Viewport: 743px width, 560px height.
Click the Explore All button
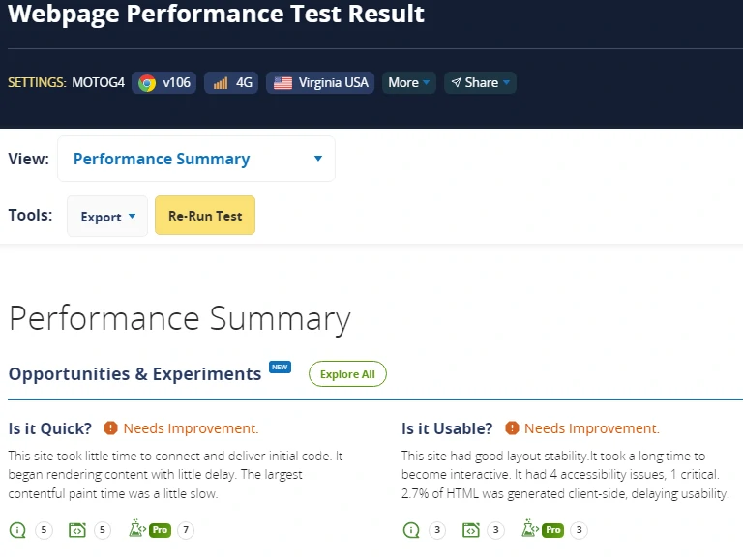(x=347, y=374)
